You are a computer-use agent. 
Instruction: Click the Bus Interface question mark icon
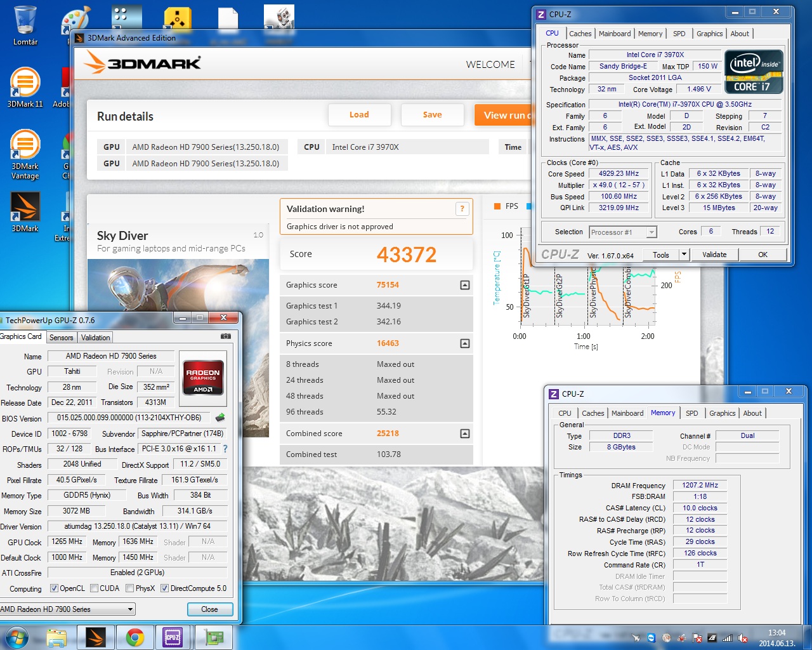225,449
